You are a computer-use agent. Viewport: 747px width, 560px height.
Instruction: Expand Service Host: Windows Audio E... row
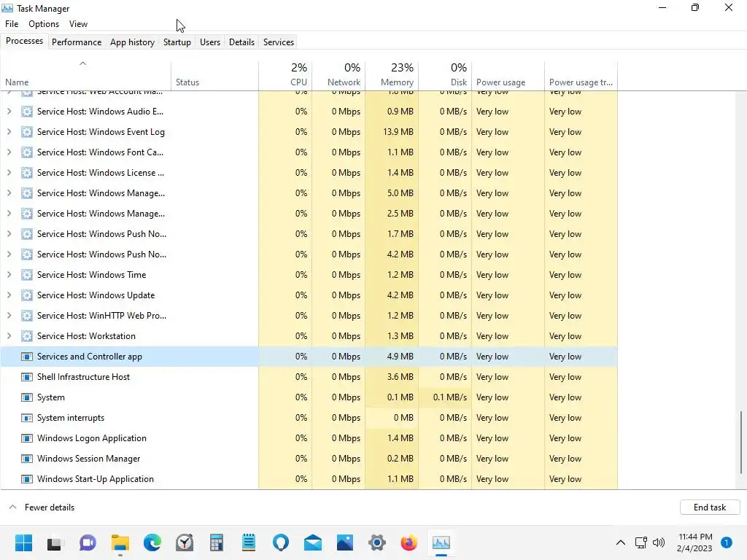(9, 112)
